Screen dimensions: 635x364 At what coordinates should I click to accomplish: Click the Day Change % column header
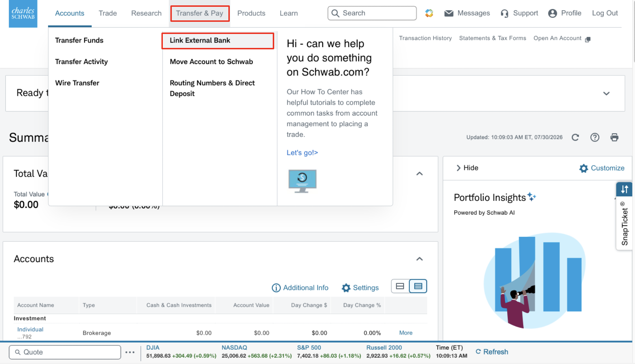tap(362, 305)
